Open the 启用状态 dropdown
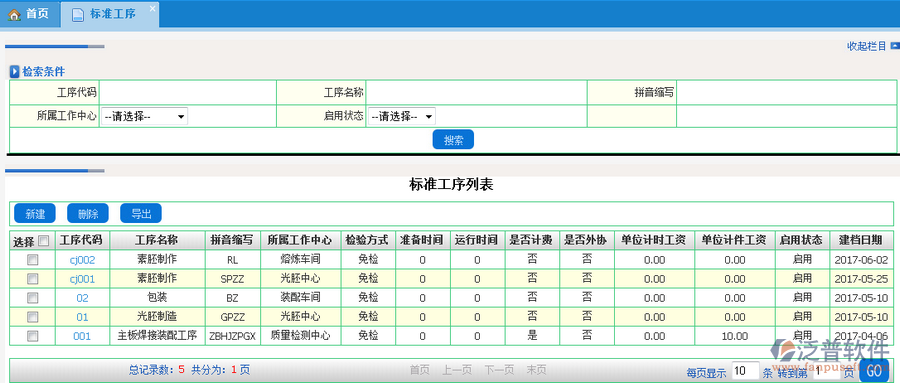Screen dimensions: 900x383 [x=401, y=117]
